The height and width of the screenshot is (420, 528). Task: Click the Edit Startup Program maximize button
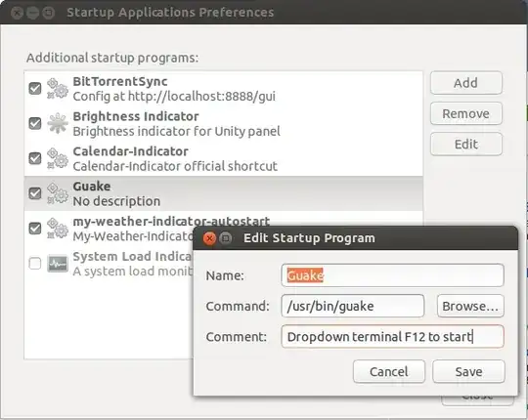[226, 238]
